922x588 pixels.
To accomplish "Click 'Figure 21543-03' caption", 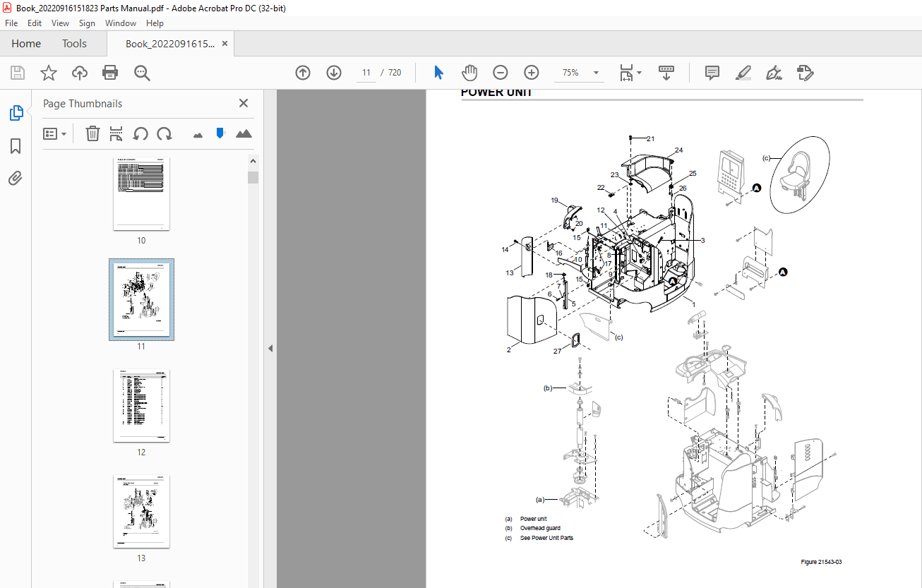I will [x=822, y=562].
